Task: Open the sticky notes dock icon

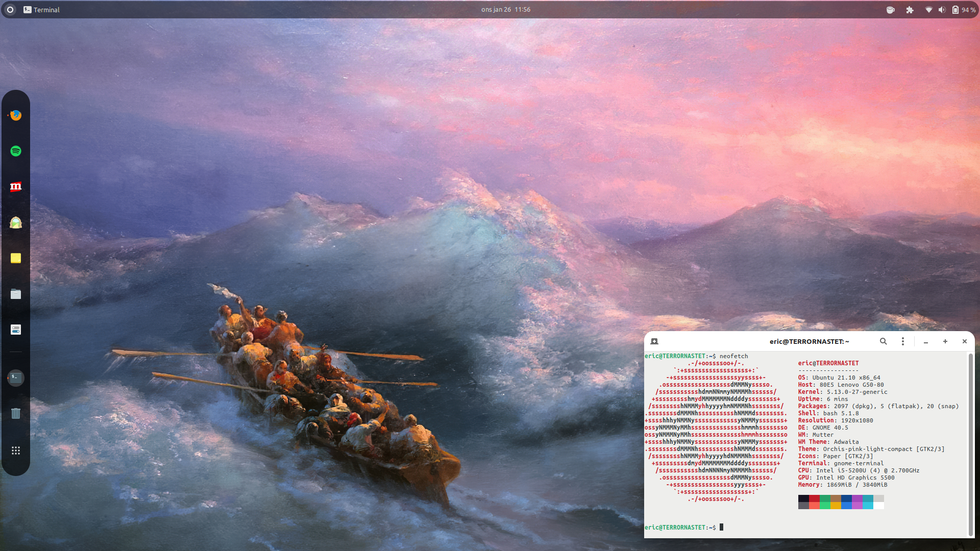Action: point(16,258)
